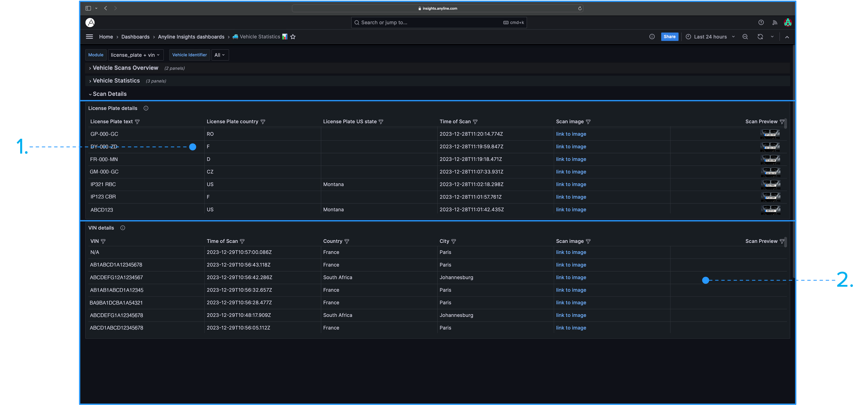Filter the VIN details City column

point(454,241)
